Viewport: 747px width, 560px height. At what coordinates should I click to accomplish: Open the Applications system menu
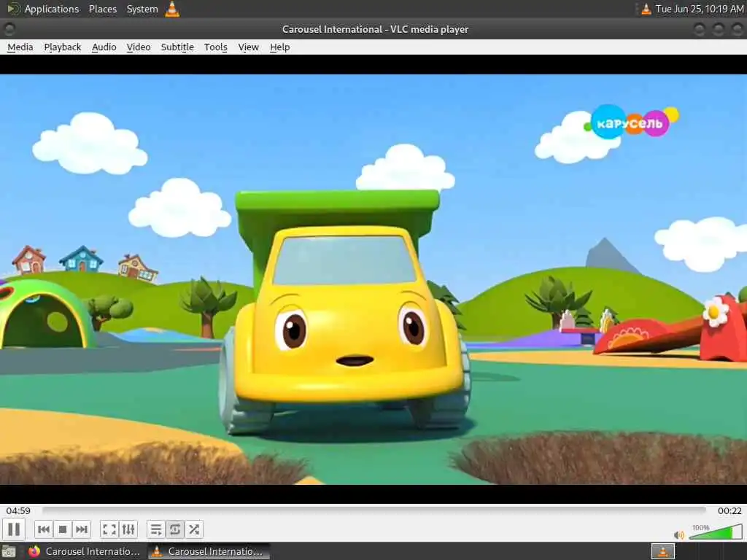point(44,9)
